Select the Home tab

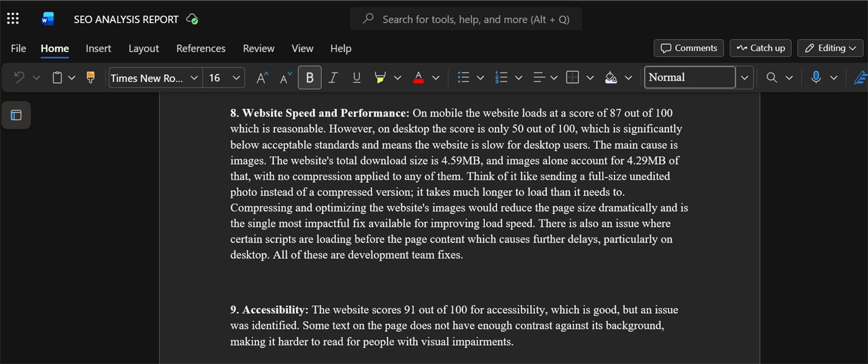click(x=55, y=48)
